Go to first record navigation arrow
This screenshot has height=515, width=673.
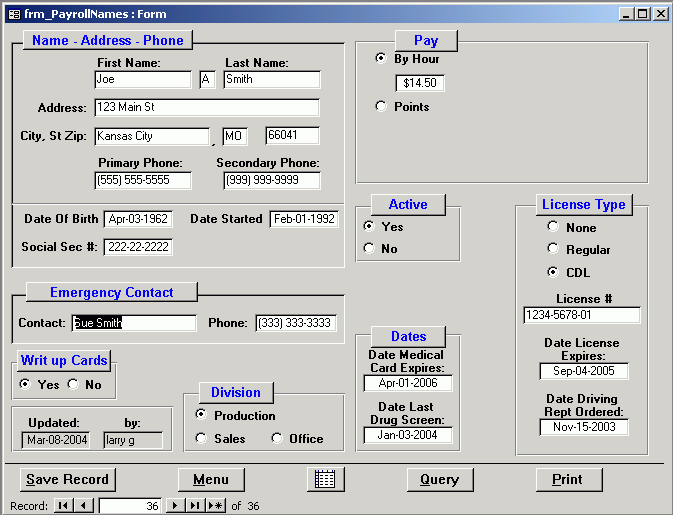click(63, 506)
